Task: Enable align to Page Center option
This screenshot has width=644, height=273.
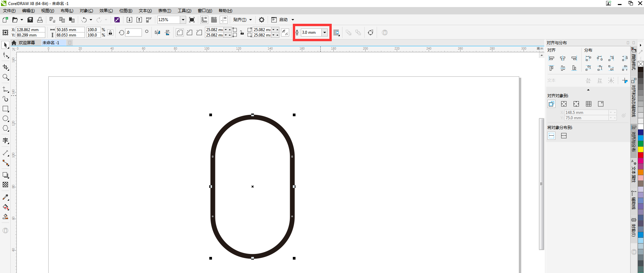Action: tap(576, 104)
